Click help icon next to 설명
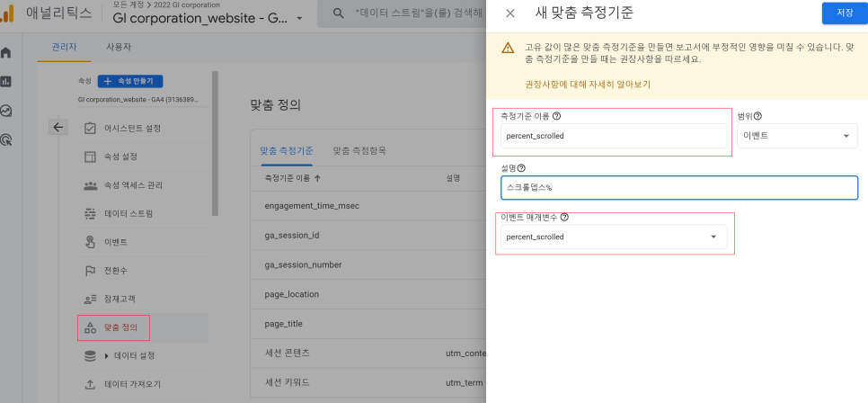The image size is (868, 403). pyautogui.click(x=521, y=168)
